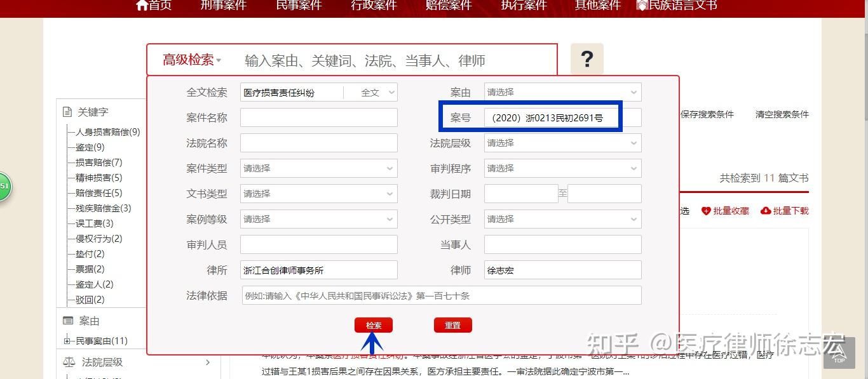Click the document icon beside 关键字

68,112
